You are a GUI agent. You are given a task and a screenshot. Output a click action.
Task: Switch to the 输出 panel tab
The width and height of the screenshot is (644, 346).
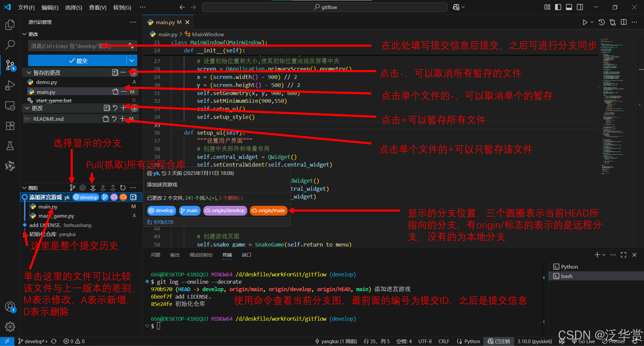pos(175,255)
